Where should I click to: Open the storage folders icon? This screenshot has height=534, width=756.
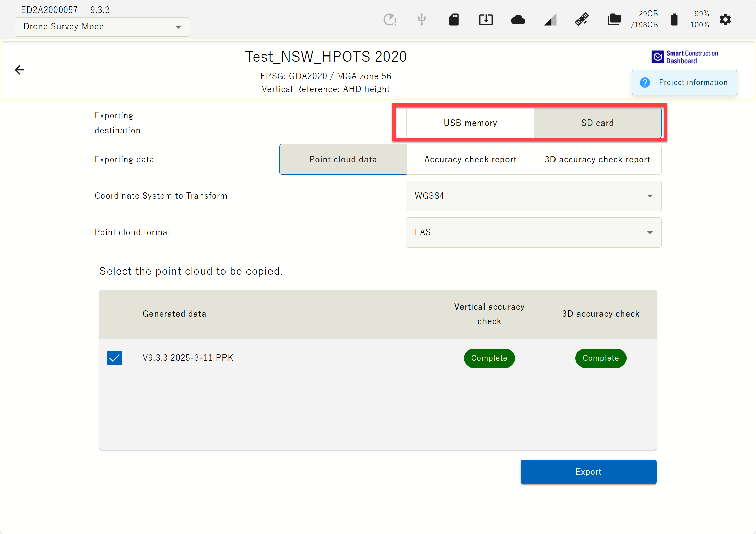pyautogui.click(x=614, y=20)
